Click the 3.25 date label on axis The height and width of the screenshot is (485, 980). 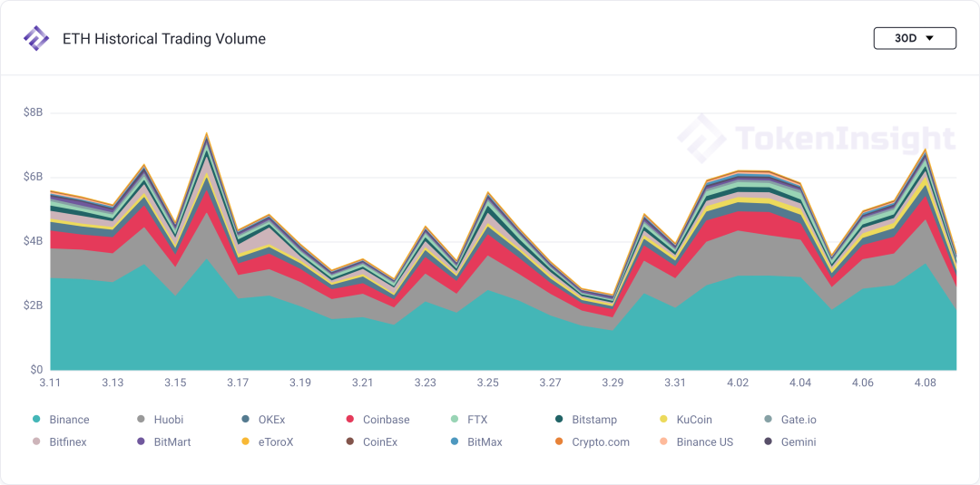[488, 383]
